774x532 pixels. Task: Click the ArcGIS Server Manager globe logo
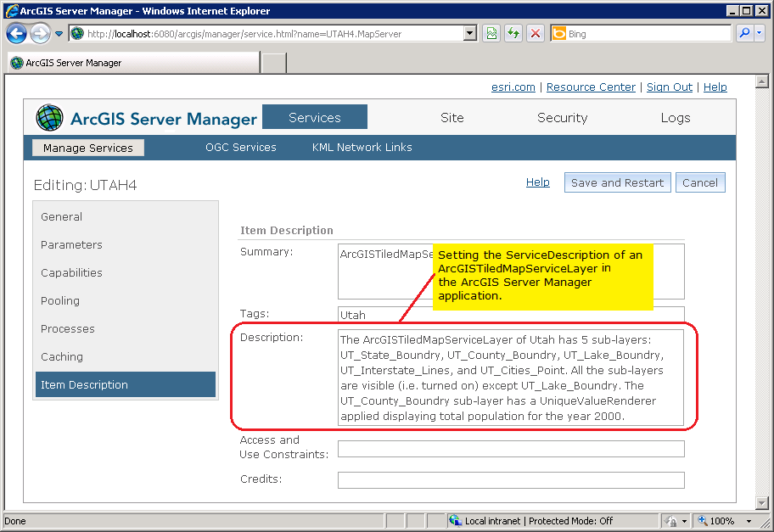point(48,118)
